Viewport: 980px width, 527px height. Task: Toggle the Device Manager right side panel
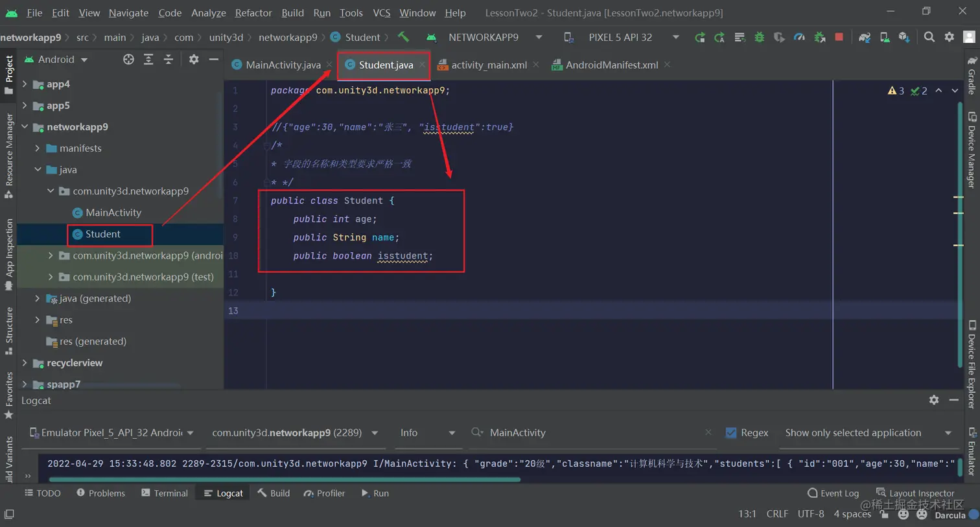point(972,150)
